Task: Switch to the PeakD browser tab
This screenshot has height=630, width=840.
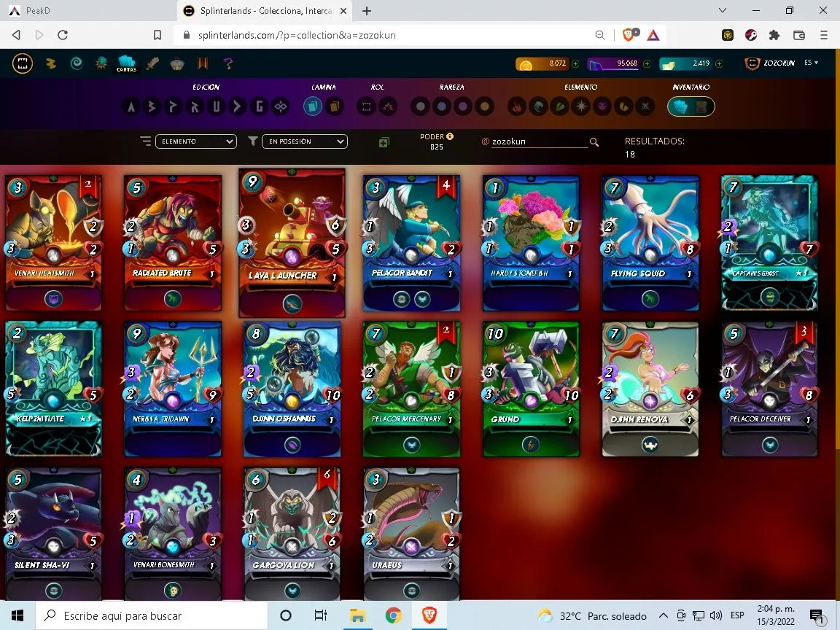Action: click(88, 11)
